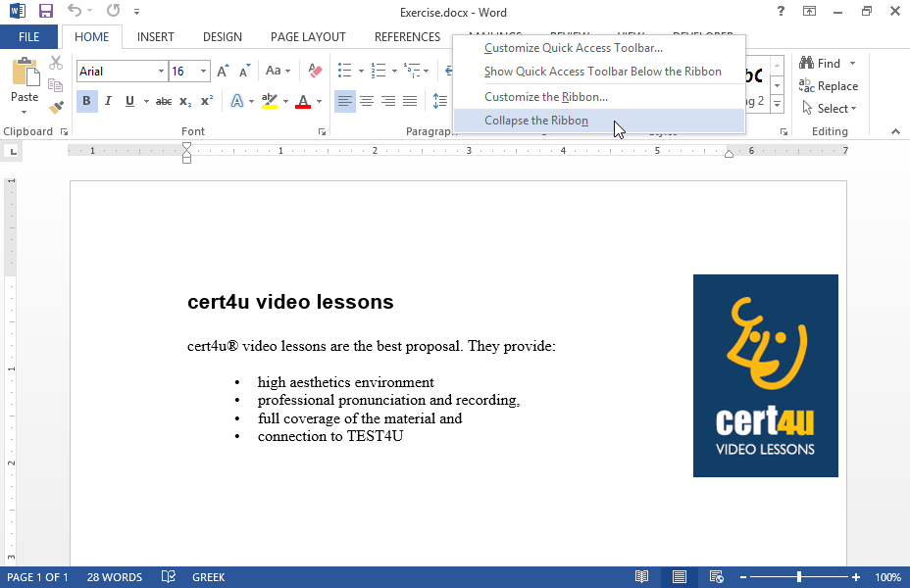The image size is (910, 588).
Task: Insert a numbered list
Action: click(379, 71)
